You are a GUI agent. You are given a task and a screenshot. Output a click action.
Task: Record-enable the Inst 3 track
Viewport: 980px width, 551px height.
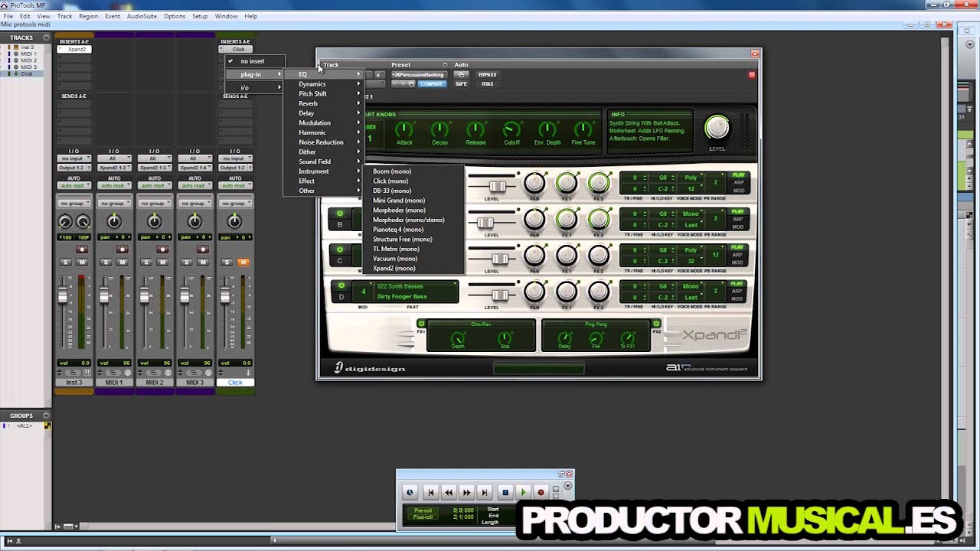coord(82,249)
